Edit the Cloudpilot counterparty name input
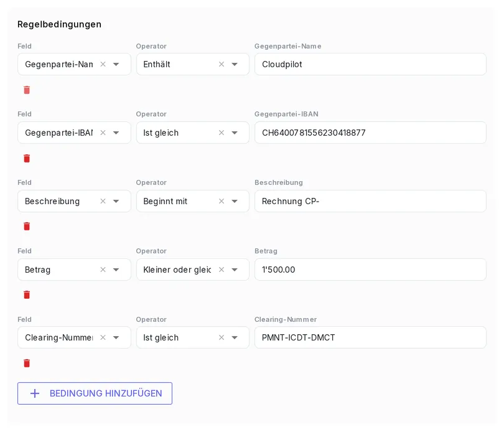This screenshot has width=504, height=432. 370,64
